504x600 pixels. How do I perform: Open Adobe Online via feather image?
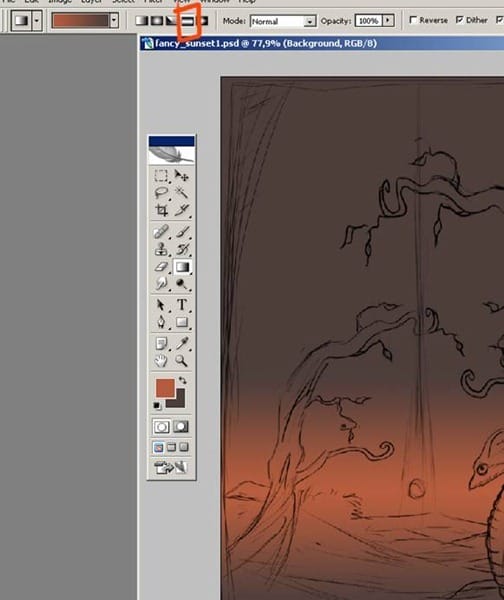click(x=171, y=155)
